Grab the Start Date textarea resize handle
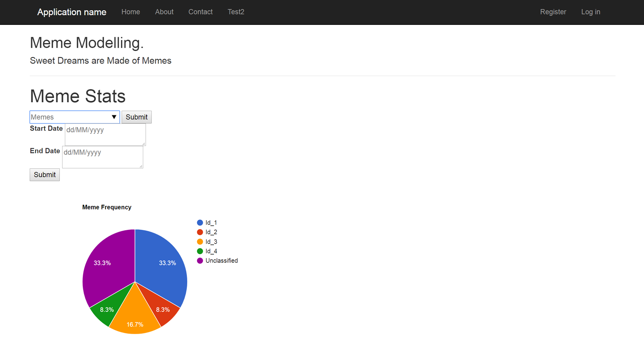 [x=144, y=144]
